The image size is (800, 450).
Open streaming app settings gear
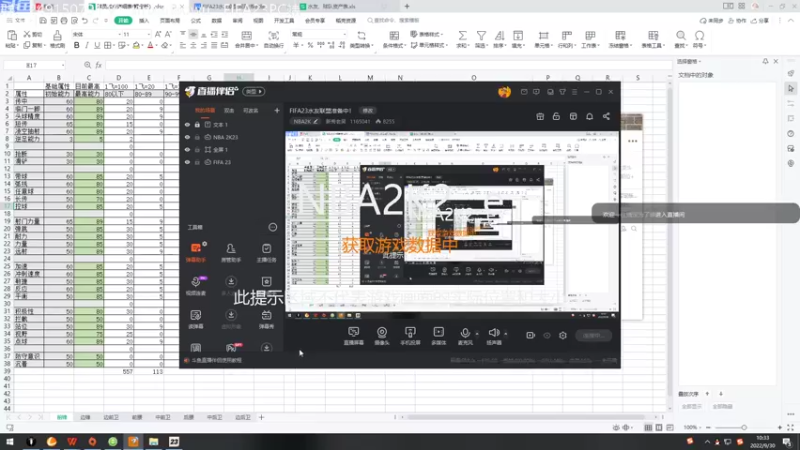(563, 335)
